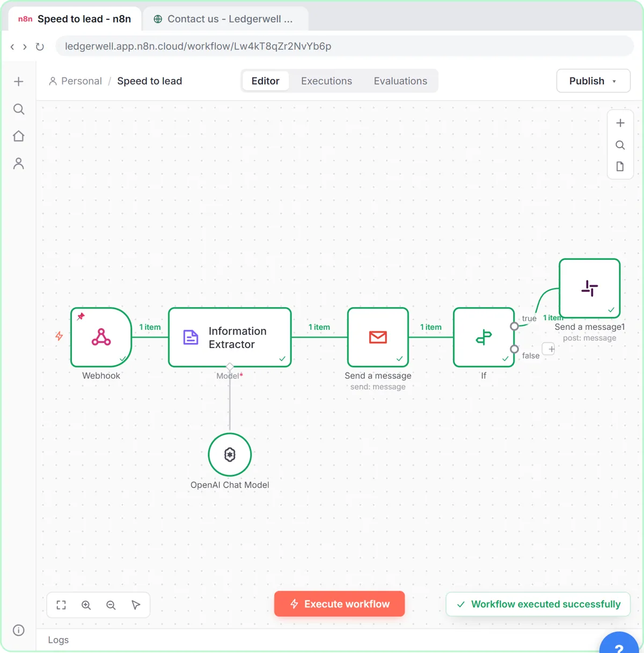The image size is (644, 653).
Task: Click the If node true output connector
Action: point(514,327)
